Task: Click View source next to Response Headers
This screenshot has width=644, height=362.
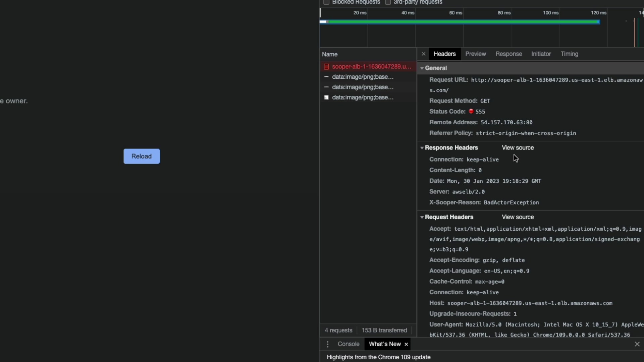Action: [518, 148]
